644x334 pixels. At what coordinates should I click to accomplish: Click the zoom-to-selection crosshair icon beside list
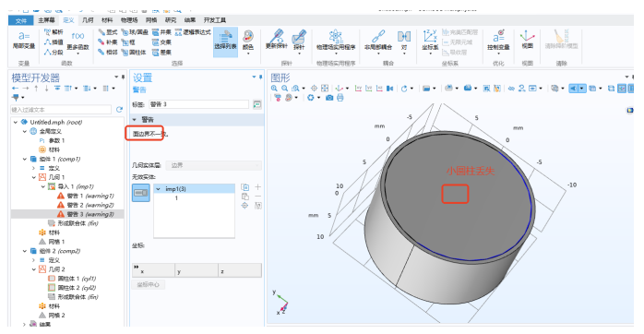(x=244, y=206)
